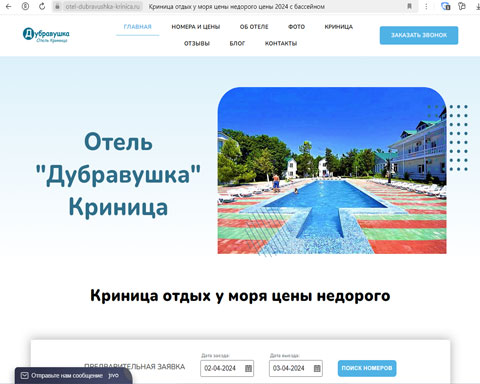This screenshot has height=384, width=480.
Task: Click the ПОИСК НОМЕРОВ button
Action: (x=367, y=368)
